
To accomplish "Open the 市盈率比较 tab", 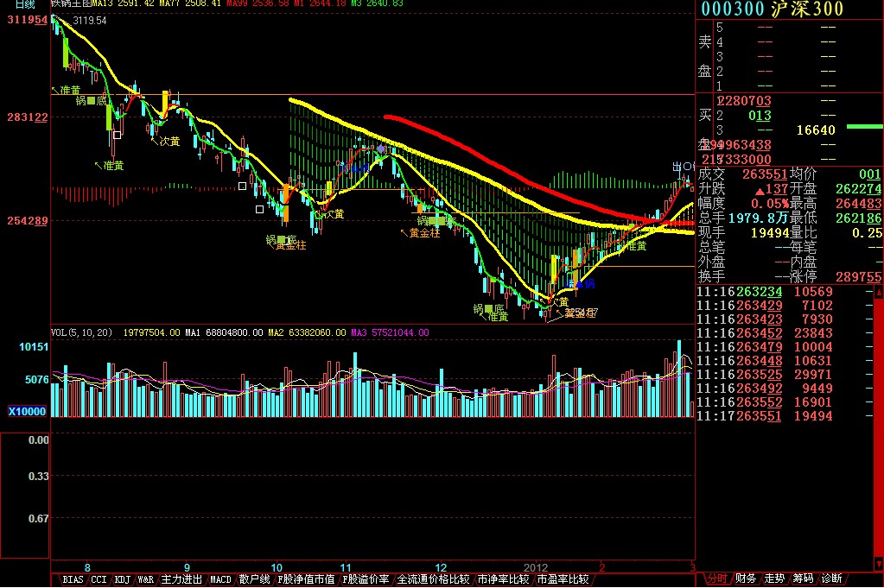I will (x=563, y=579).
